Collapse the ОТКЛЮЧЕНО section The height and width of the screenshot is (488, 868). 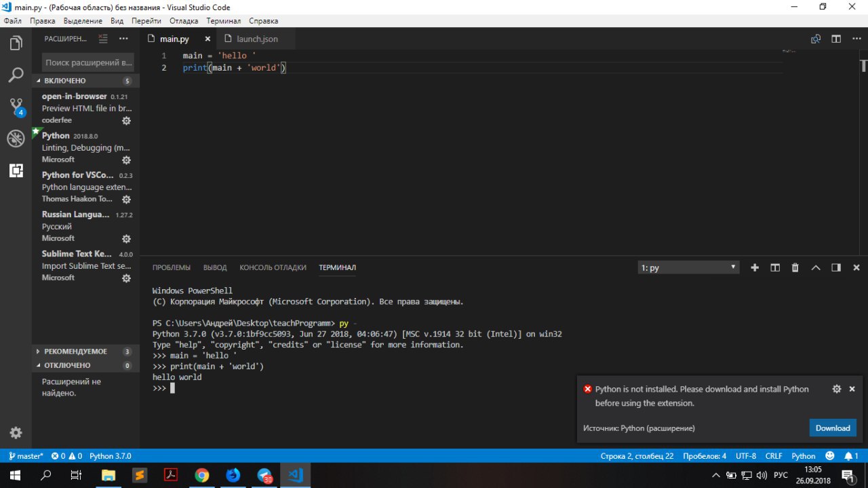click(85, 365)
